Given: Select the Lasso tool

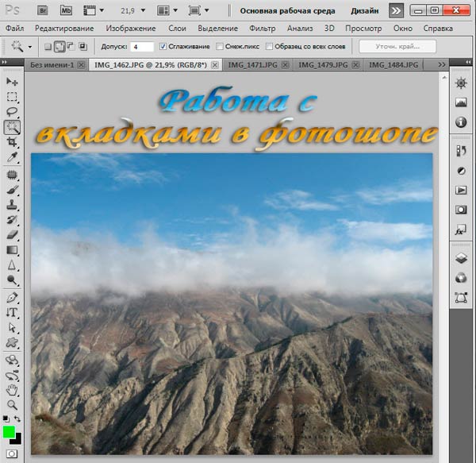Looking at the screenshot, I should (x=12, y=112).
